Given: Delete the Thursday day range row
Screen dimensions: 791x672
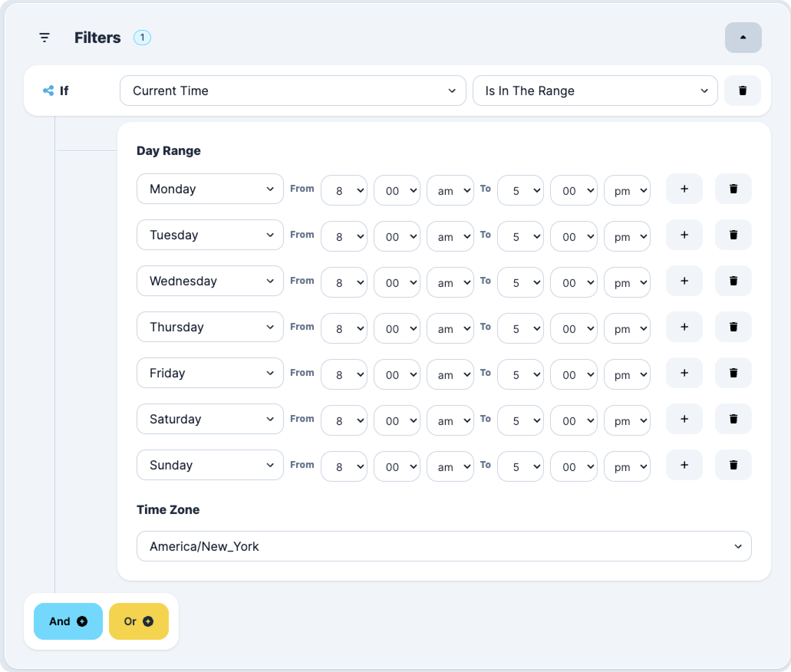Looking at the screenshot, I should [733, 327].
